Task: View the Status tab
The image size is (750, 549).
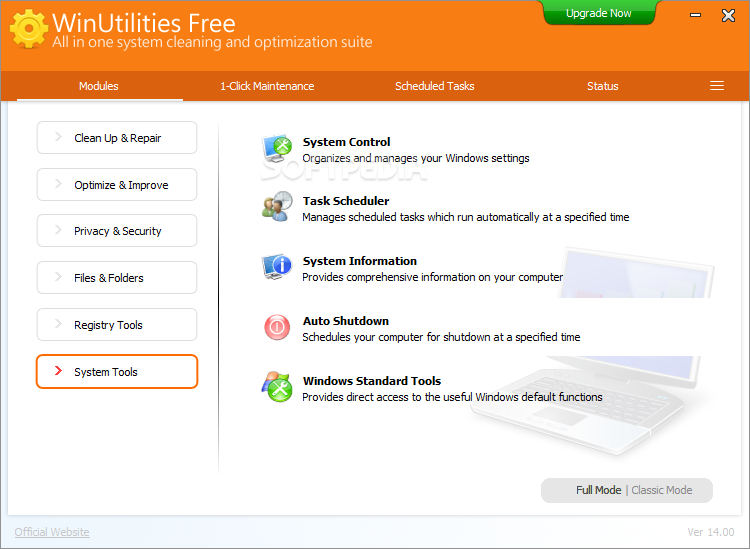Action: click(603, 86)
